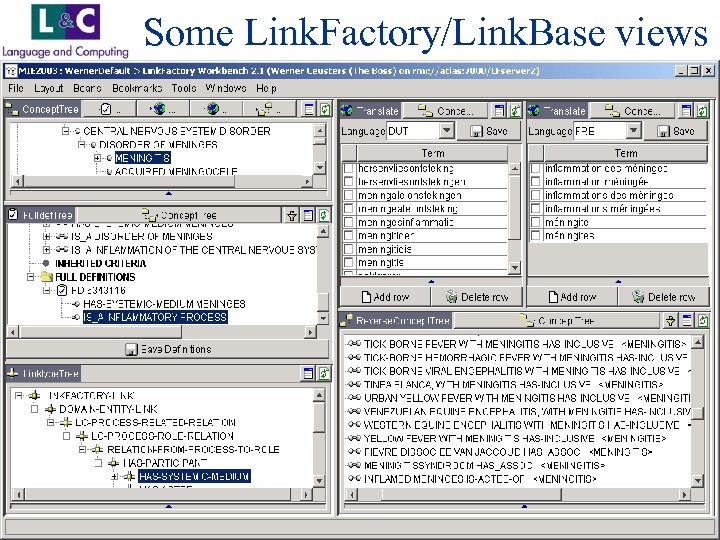Click Delete row in Dutch Translate panel

(477, 297)
